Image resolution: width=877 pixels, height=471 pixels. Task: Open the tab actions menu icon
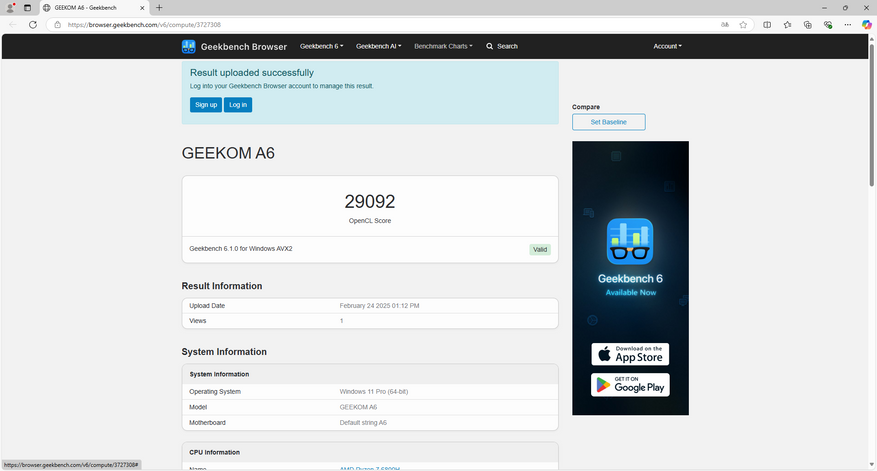coord(27,8)
